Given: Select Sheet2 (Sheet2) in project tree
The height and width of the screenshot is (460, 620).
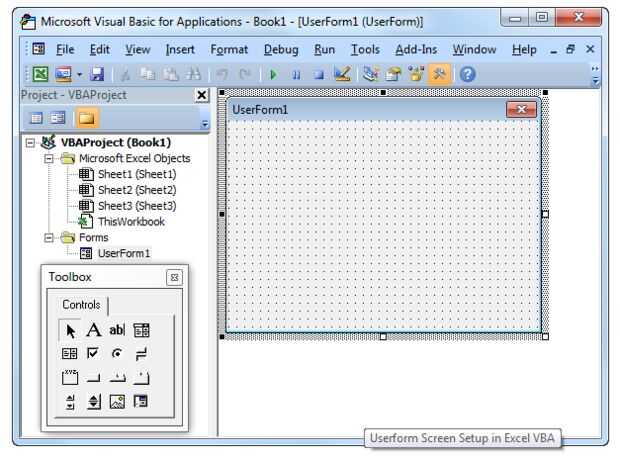Looking at the screenshot, I should click(x=137, y=190).
